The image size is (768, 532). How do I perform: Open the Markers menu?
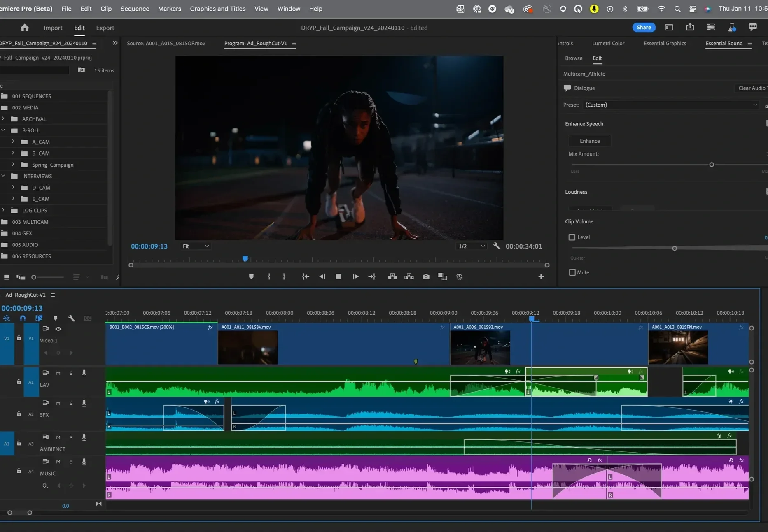169,9
